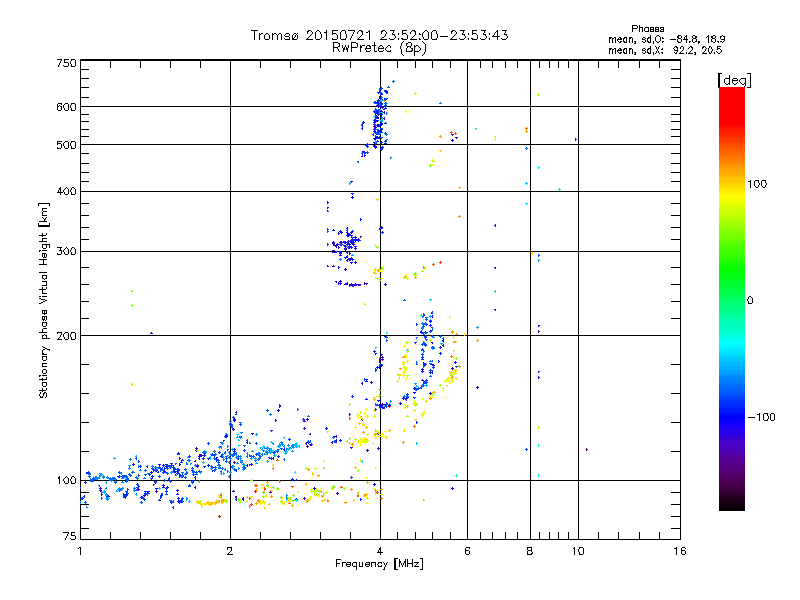Click the 6 label on the frequency axis

[467, 551]
